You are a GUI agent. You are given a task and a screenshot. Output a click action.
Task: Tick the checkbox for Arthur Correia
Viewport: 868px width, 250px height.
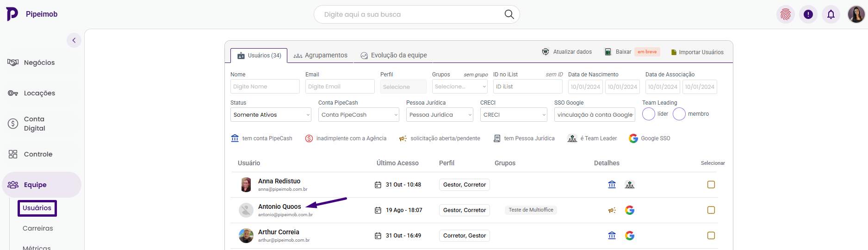click(711, 236)
